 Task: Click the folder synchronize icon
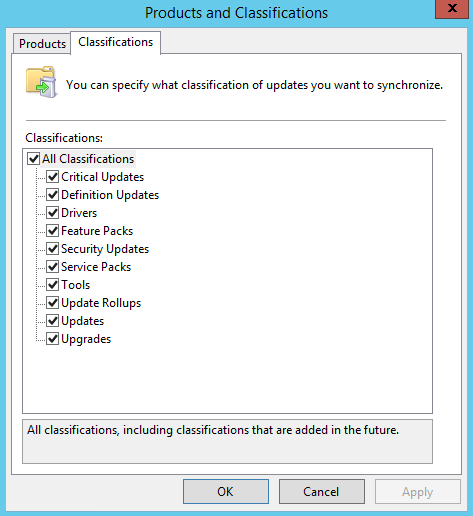pos(42,82)
